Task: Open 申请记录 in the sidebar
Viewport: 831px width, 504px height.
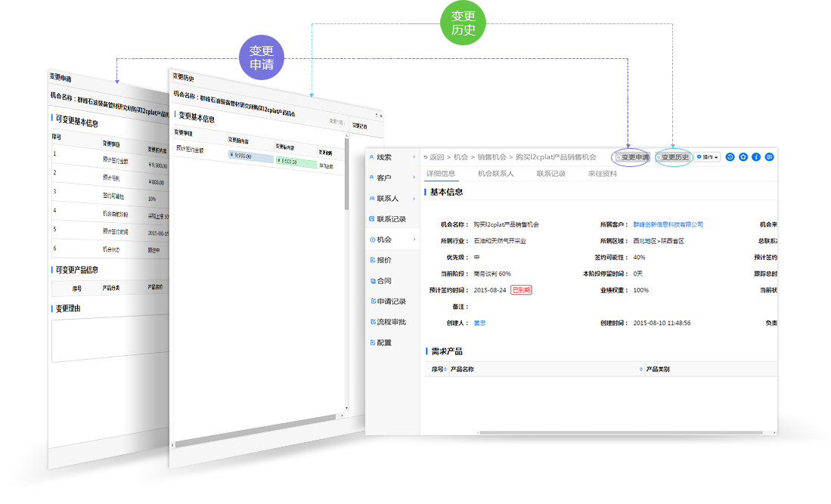Action: [391, 301]
